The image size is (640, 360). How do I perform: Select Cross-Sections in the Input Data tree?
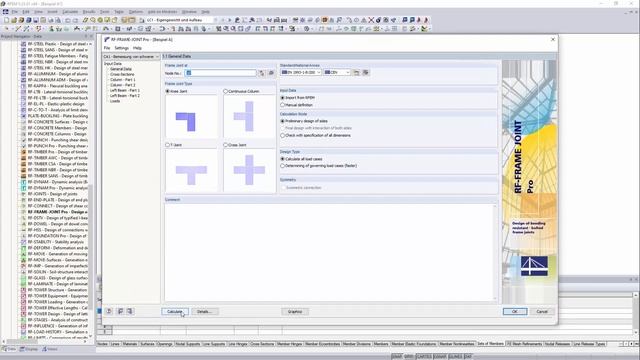pos(122,74)
